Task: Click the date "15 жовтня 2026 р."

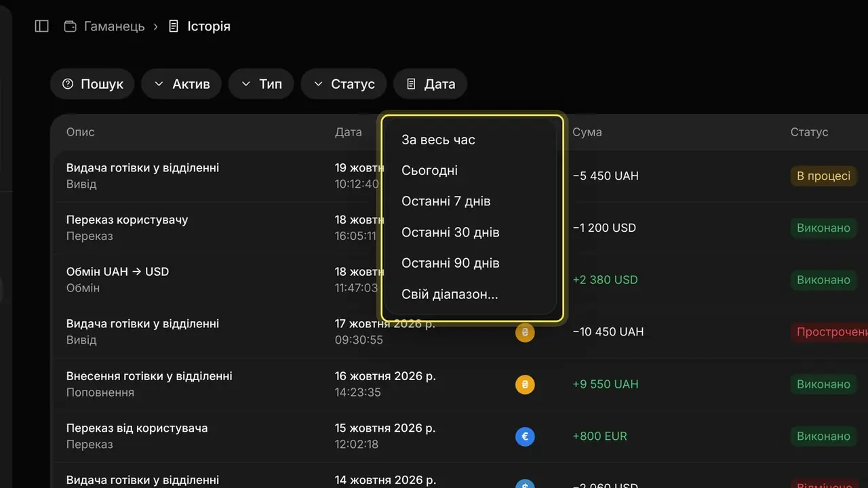Action: point(385,428)
